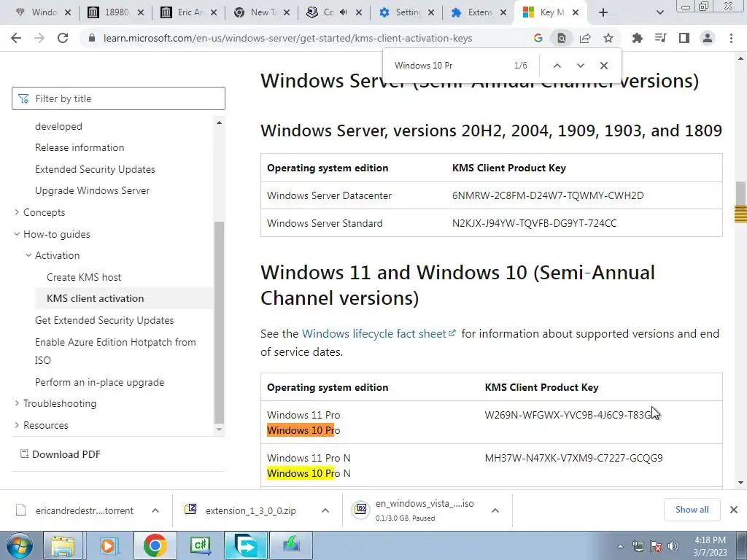This screenshot has height=560, width=747.
Task: Open a new browser tab
Action: 603,12
